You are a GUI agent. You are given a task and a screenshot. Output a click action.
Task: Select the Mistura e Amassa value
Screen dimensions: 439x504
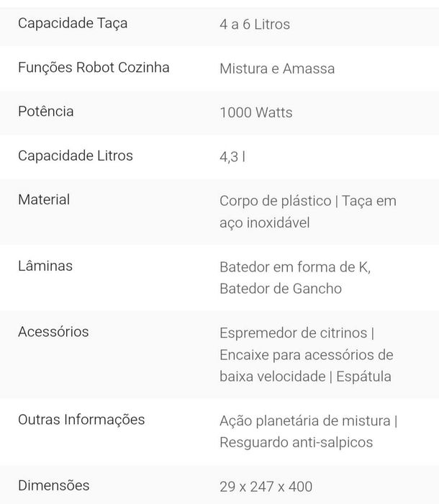(x=277, y=69)
